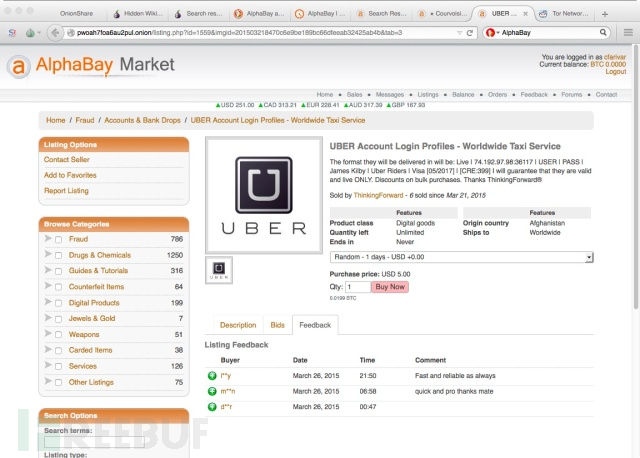Reload the page with refresh icon
640x458 pixels.
point(470,33)
